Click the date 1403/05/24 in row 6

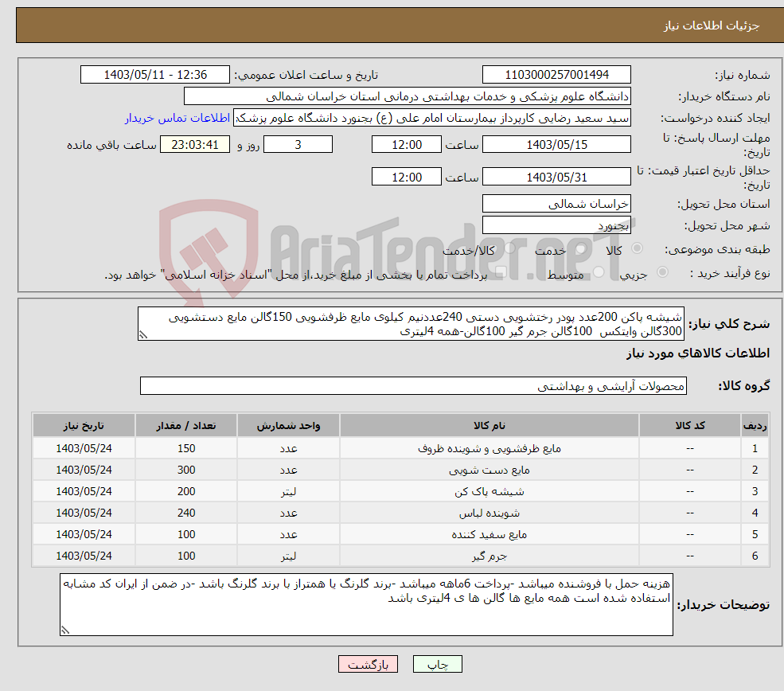(84, 556)
